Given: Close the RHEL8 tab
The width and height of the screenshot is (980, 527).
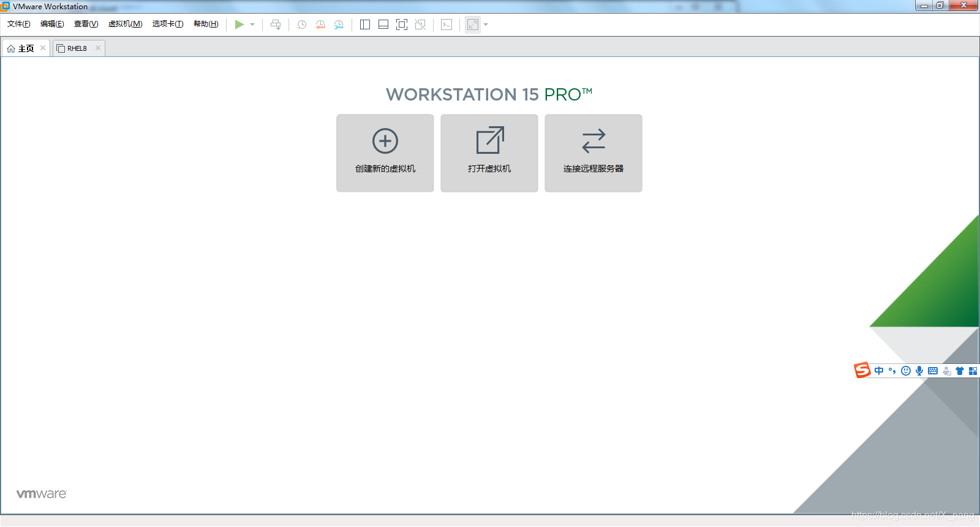Looking at the screenshot, I should [98, 48].
